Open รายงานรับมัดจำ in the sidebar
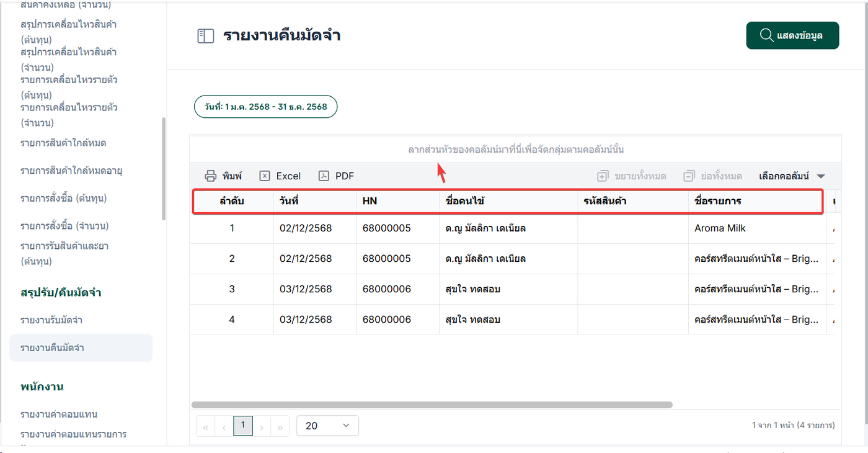The image size is (868, 453). [x=51, y=320]
